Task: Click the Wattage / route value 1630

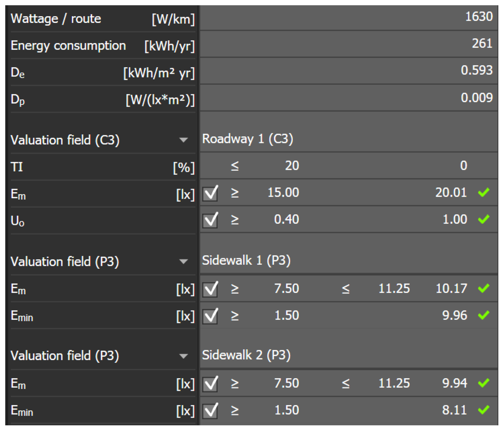Action: point(479,17)
